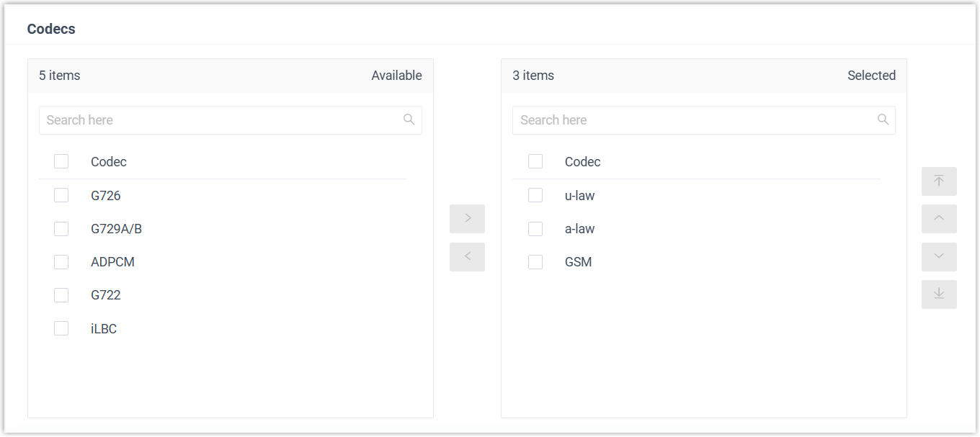The width and height of the screenshot is (980, 437).
Task: Toggle select-all checkbox in Available list header
Action: click(x=61, y=162)
